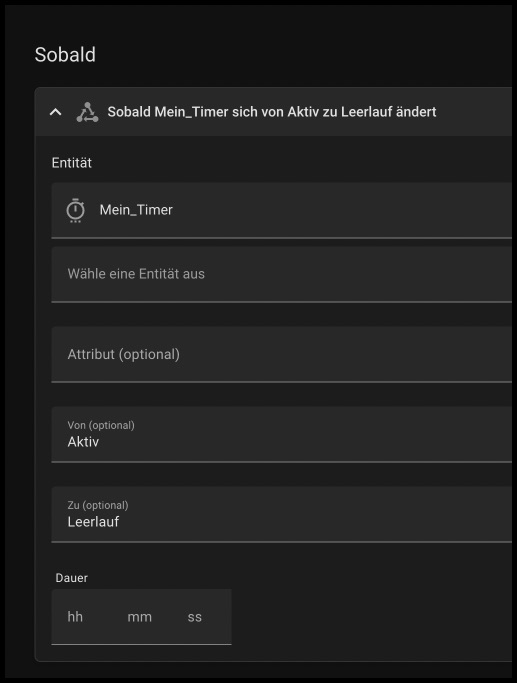Collapse the trigger with the chevron arrow

point(55,112)
